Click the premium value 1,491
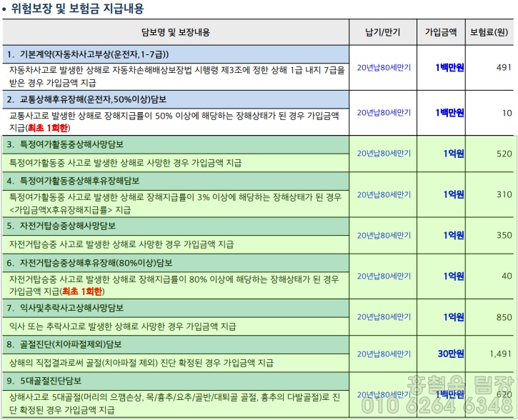Screen dimensions: 518x420 [500, 354]
